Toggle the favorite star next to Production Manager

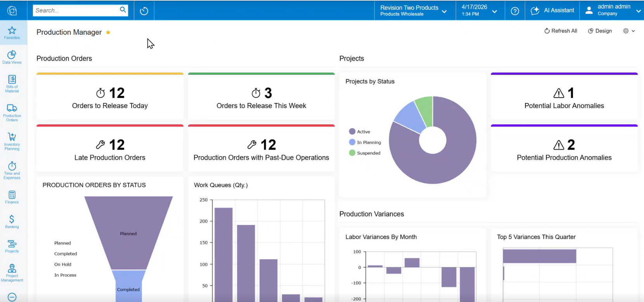tap(108, 32)
